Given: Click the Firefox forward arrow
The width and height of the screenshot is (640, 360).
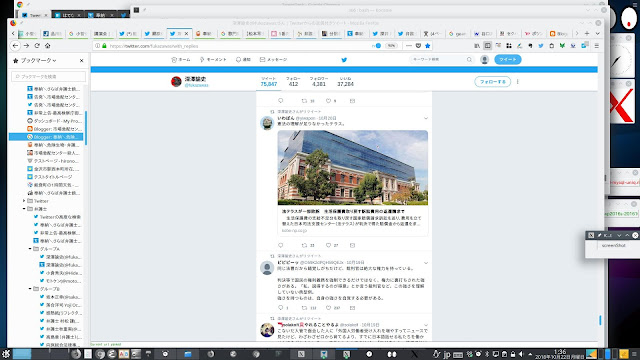Looking at the screenshot, I should (27, 46).
